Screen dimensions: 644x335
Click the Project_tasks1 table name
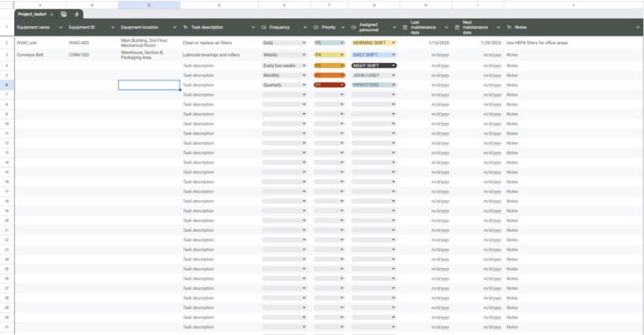(x=32, y=14)
